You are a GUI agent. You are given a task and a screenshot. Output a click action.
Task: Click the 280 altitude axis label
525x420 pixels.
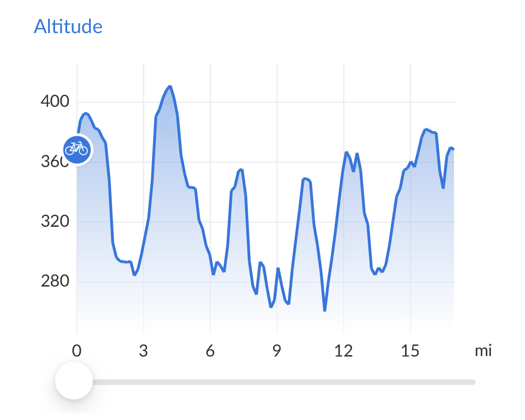(x=55, y=281)
